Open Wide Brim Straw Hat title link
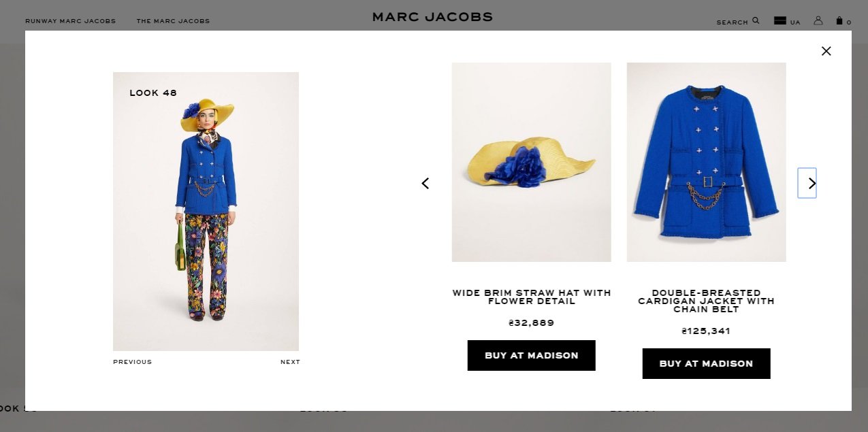Image resolution: width=868 pixels, height=432 pixels. tap(532, 297)
